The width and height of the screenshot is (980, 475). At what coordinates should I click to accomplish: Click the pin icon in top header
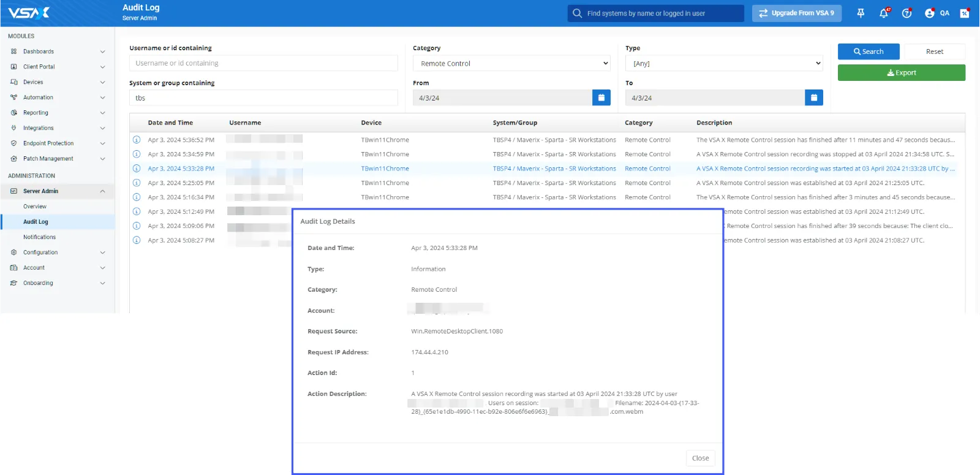pos(861,13)
